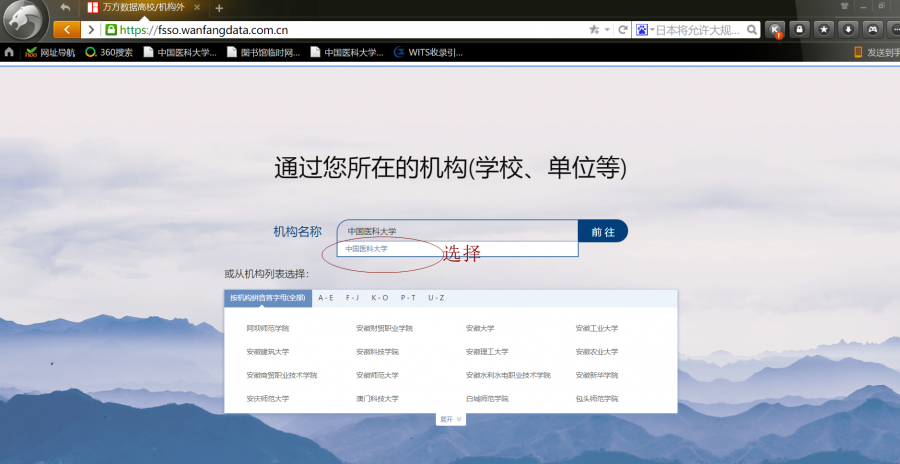The image size is (900, 464).
Task: Select 澳门科技大学 from list
Action: point(377,399)
